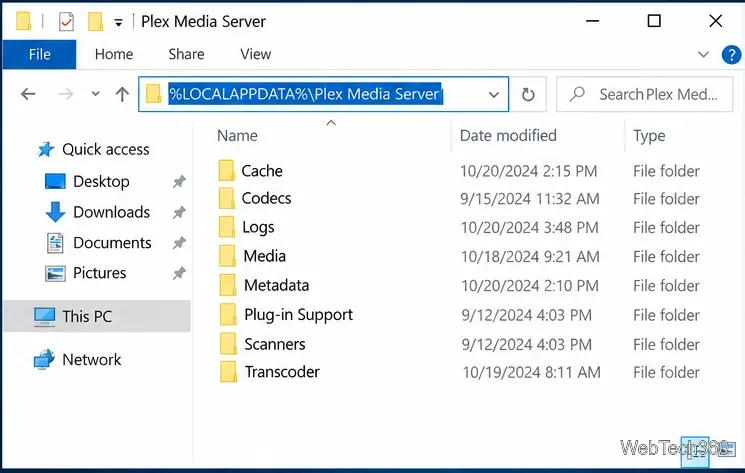Switch to the View ribbon tab
Image resolution: width=745 pixels, height=473 pixels.
(x=256, y=54)
